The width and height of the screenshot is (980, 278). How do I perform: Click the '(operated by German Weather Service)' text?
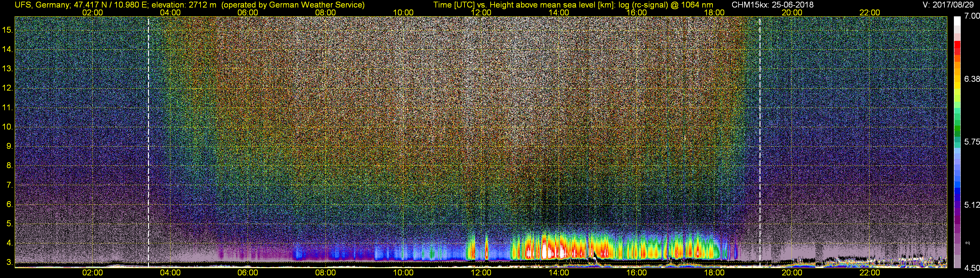293,5
